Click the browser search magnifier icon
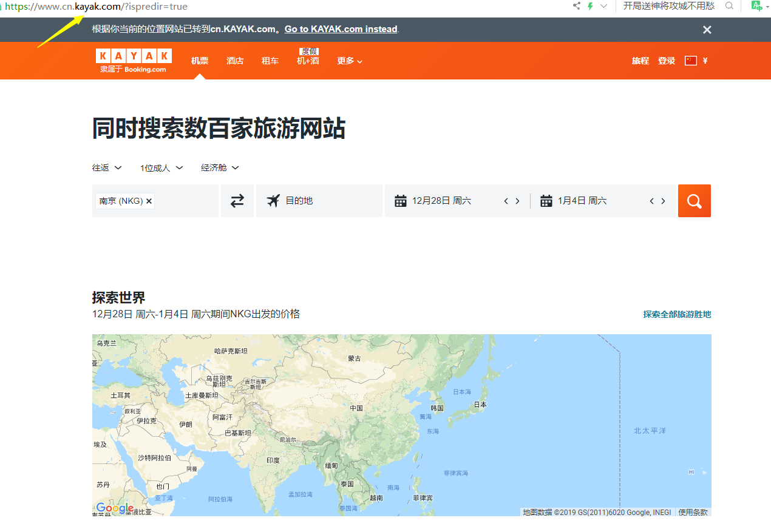771x532 pixels. [x=730, y=6]
